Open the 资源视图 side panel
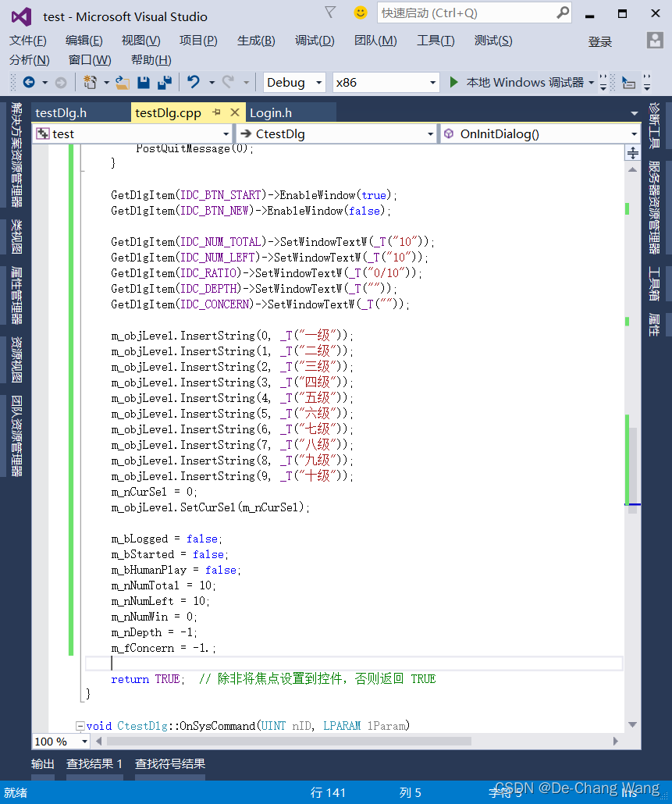 17,360
